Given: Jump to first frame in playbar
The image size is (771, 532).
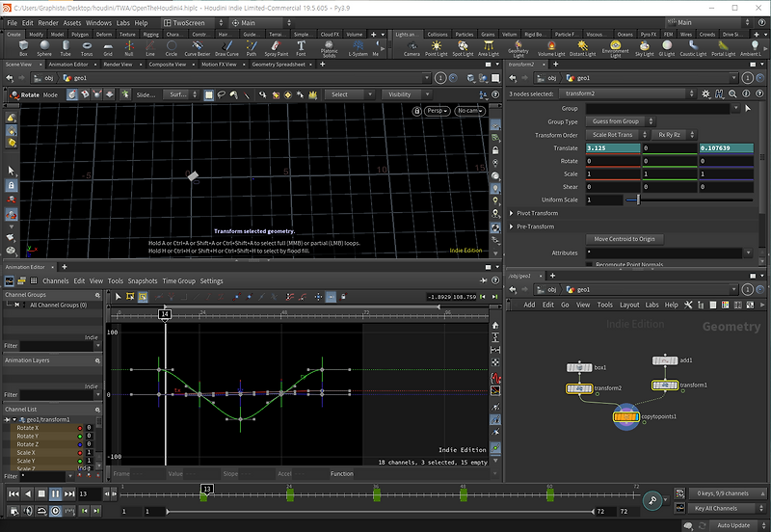Looking at the screenshot, I should pos(13,493).
